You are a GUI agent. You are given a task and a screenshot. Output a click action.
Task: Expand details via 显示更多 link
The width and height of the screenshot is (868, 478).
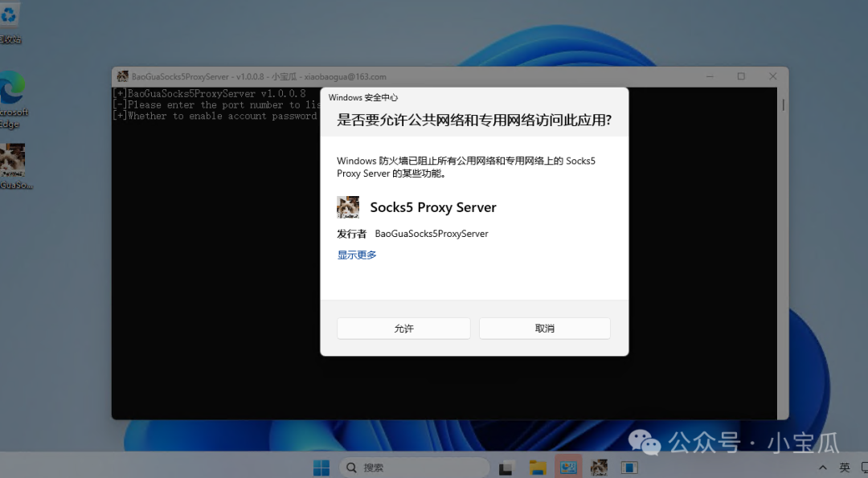point(356,255)
